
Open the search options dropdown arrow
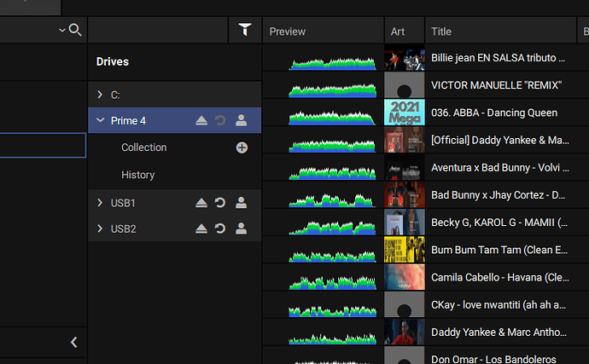click(62, 30)
